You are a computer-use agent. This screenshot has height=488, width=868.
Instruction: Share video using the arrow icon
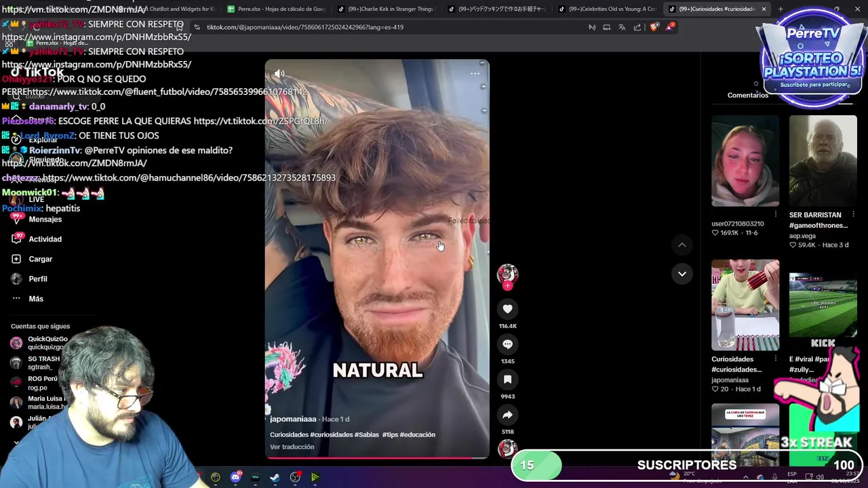(507, 415)
